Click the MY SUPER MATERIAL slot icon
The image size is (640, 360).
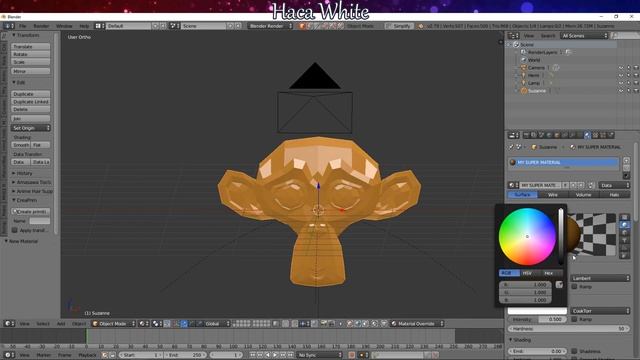513,162
